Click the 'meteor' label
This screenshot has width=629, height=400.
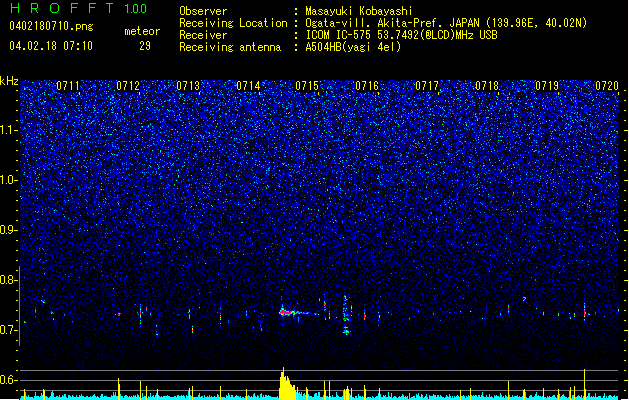142,31
